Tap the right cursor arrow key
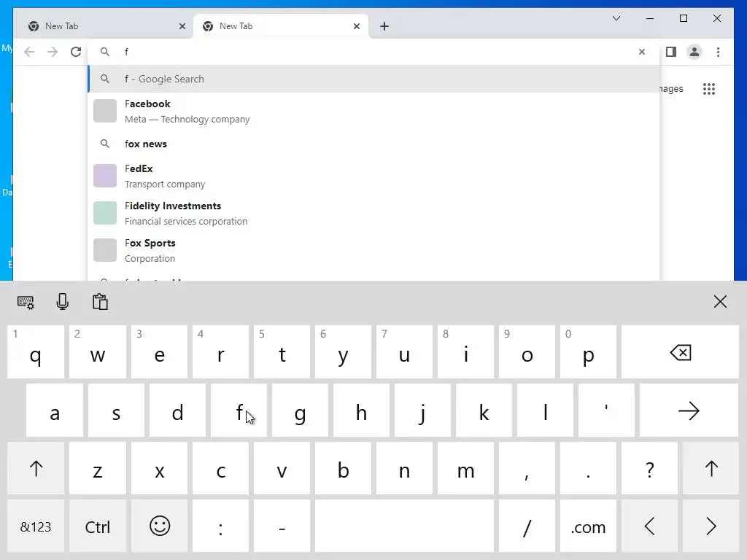 pyautogui.click(x=711, y=526)
